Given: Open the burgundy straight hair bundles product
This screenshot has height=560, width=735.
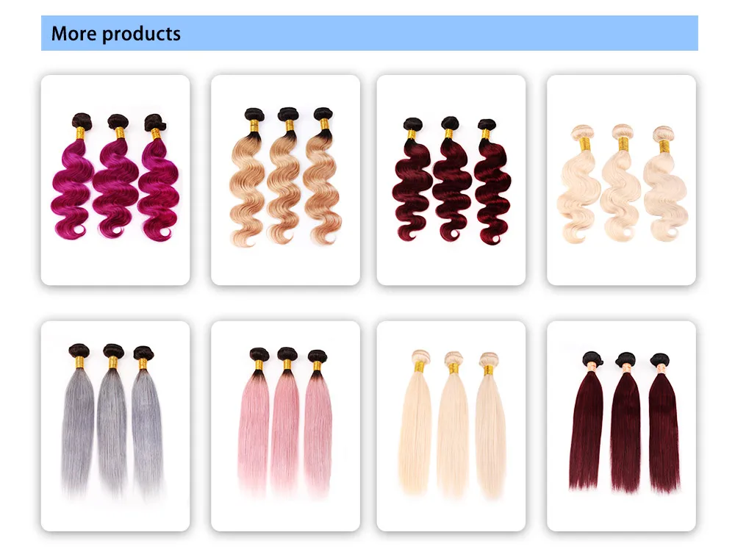Looking at the screenshot, I should click(621, 426).
